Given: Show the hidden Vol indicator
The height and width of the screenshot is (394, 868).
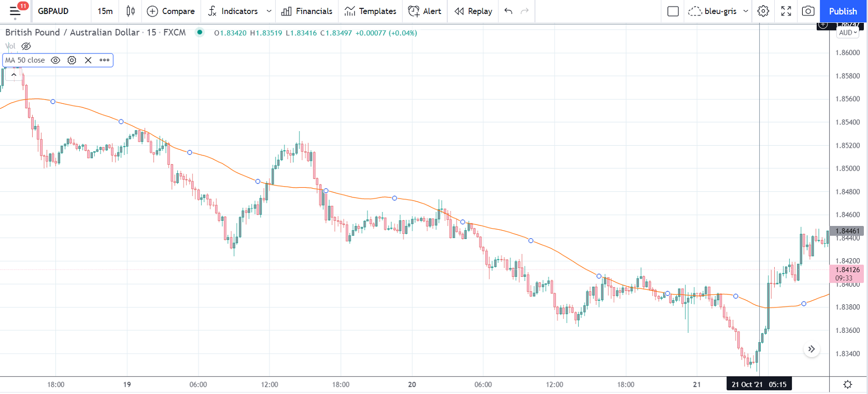Looking at the screenshot, I should tap(26, 46).
